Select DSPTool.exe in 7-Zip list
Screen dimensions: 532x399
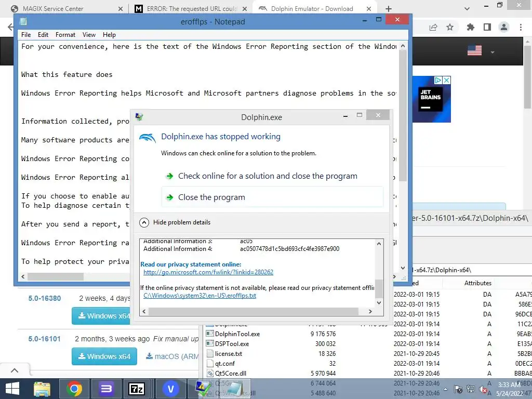(232, 344)
